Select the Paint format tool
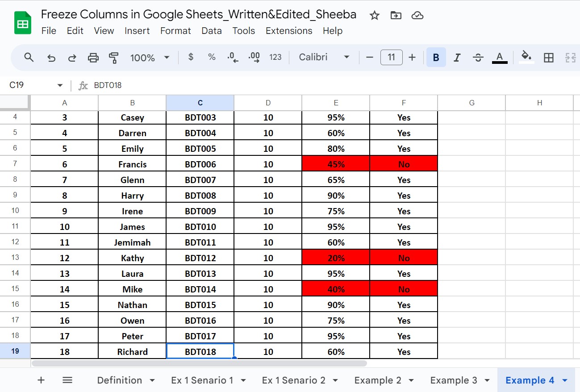This screenshot has width=580, height=392. point(114,57)
